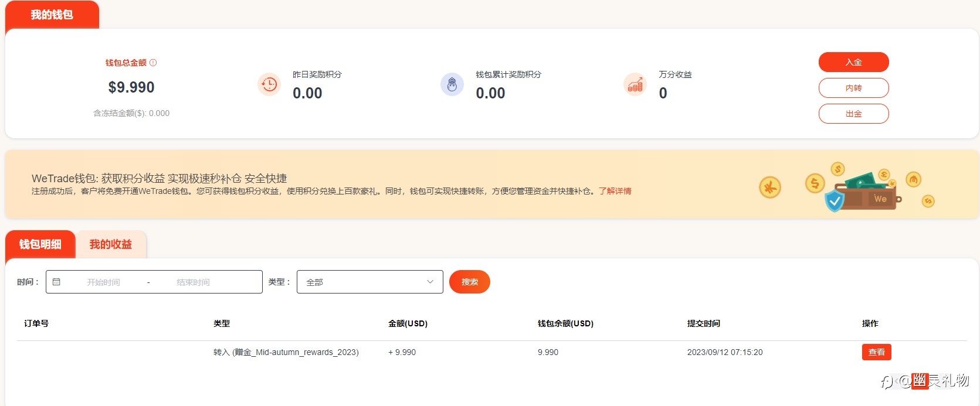Click the 含冻结金额($): 0.000 text

(131, 113)
